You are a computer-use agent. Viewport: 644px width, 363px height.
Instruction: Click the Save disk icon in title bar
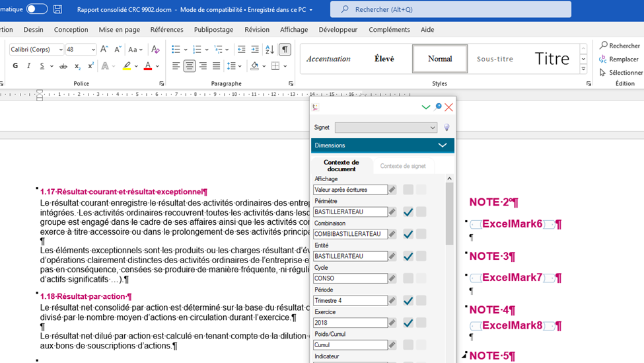coord(58,9)
